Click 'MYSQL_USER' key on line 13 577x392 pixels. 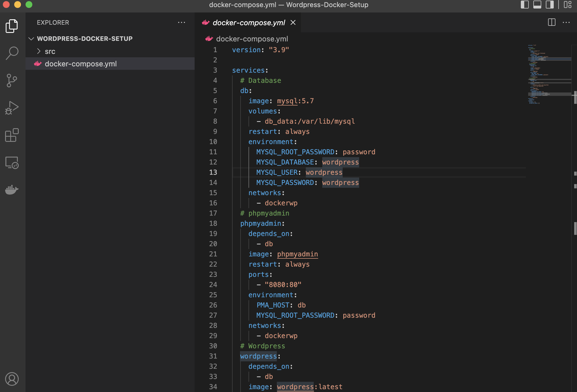[277, 172]
